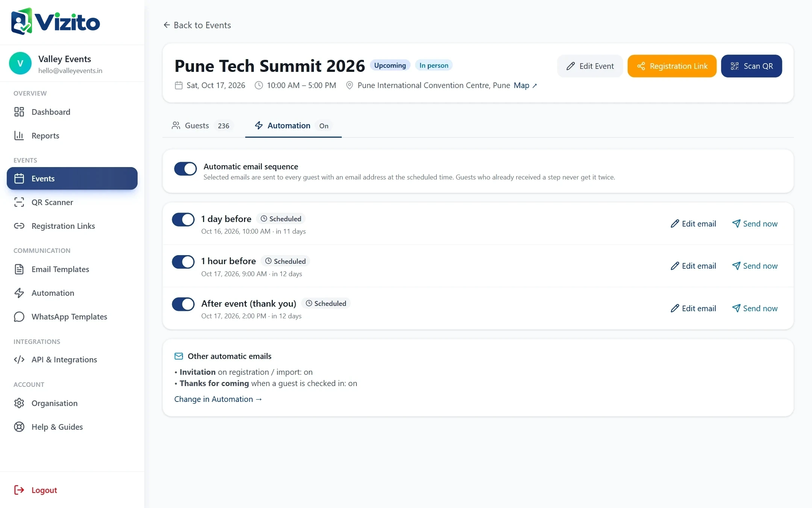The height and width of the screenshot is (508, 812).
Task: Open the Dashboard grid icon
Action: 19,112
